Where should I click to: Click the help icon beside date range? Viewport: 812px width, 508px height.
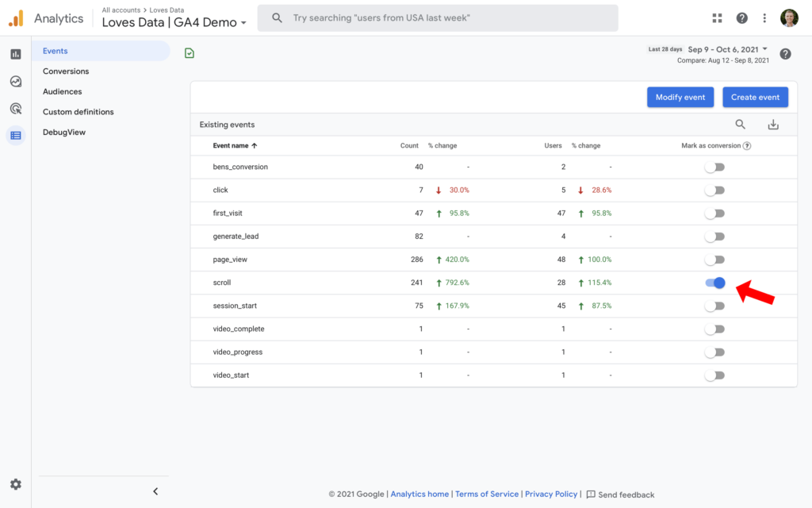785,54
